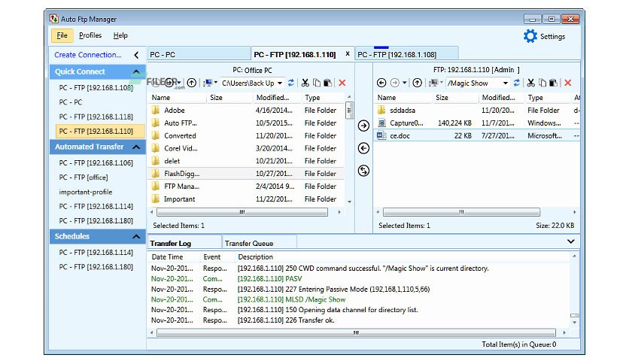Click the computer icon in FTP panel
The image size is (629, 364).
433,83
